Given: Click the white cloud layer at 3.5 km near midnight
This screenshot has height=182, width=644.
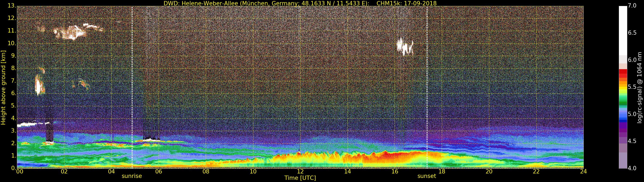Looking at the screenshot, I should (x=27, y=124).
